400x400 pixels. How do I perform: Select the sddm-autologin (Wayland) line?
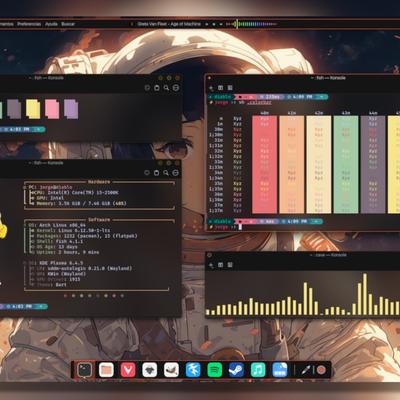pyautogui.click(x=80, y=268)
